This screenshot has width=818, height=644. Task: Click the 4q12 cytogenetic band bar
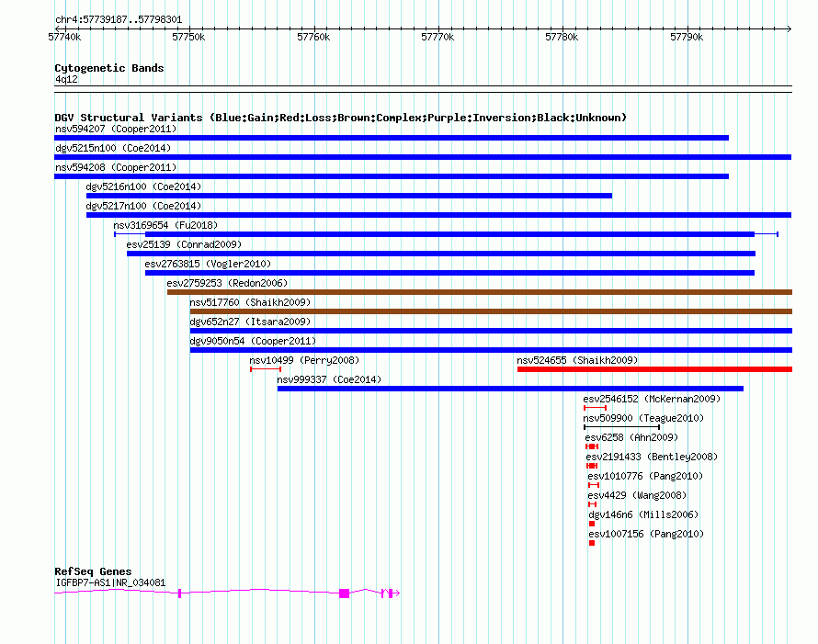point(423,89)
